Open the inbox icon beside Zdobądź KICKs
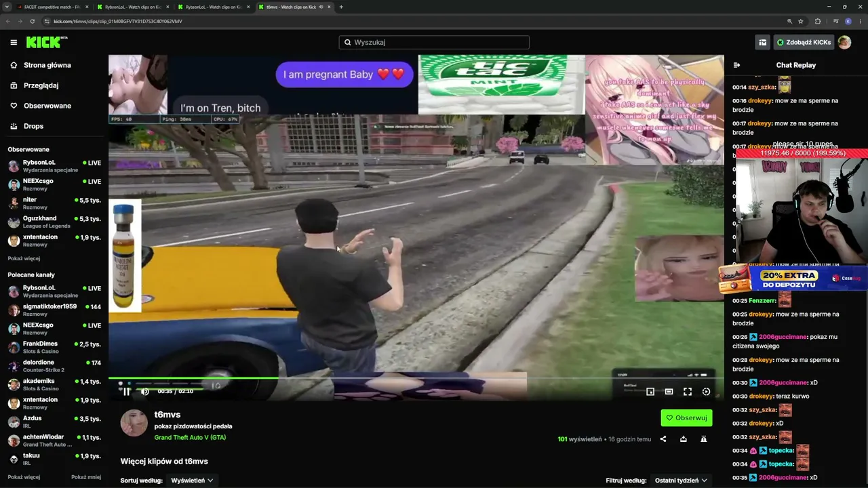 [x=763, y=42]
